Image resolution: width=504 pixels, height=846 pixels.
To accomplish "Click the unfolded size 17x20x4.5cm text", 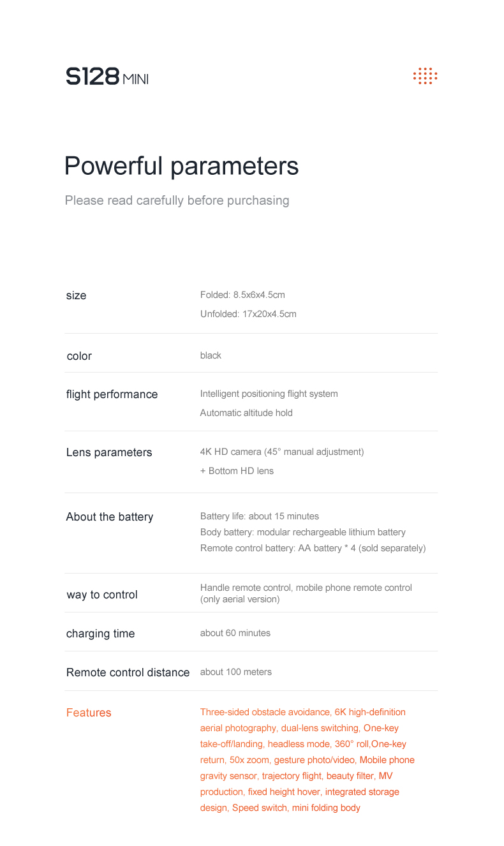I will coord(248,314).
